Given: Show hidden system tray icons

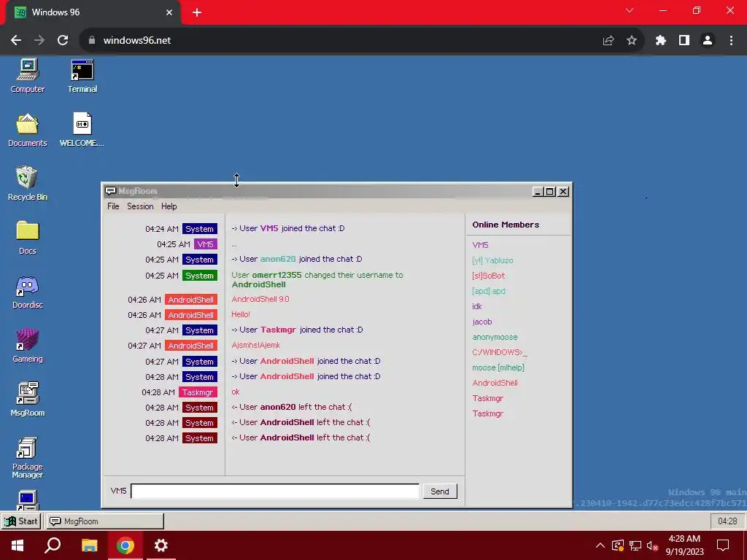Looking at the screenshot, I should coord(600,545).
